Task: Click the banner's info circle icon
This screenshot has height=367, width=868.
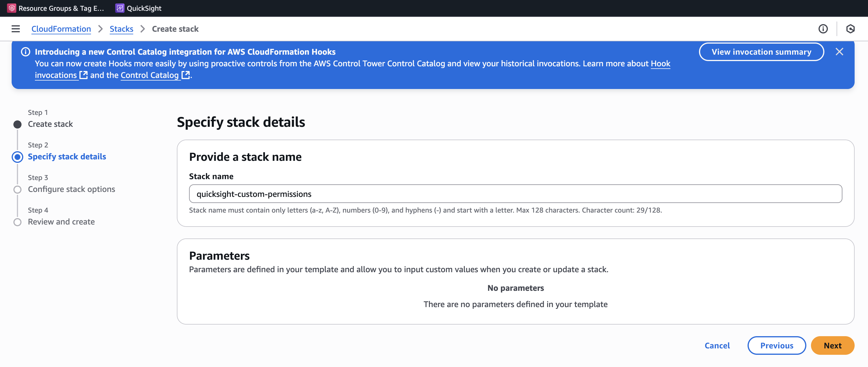Action: (x=25, y=51)
